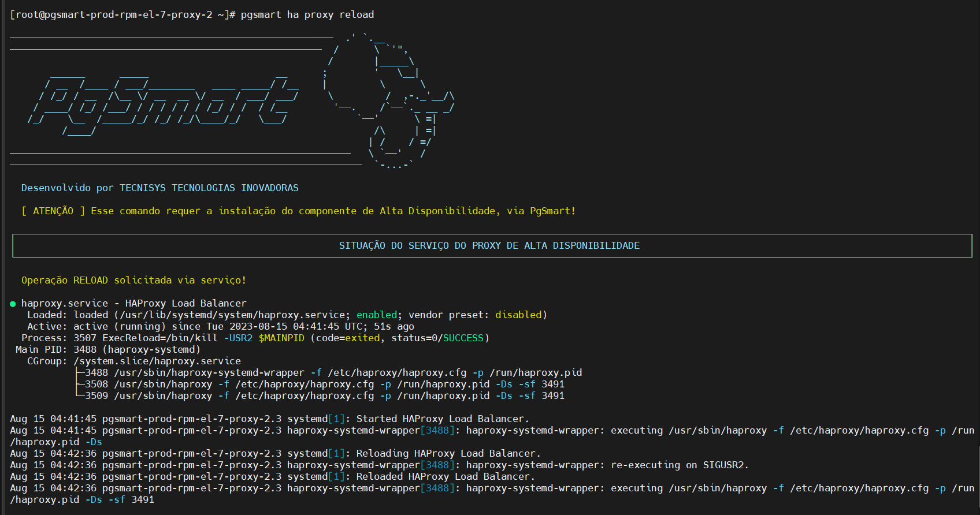Click timestamp 'Tue 2023-08-15 04:41:45 UTC'
The image size is (980, 515).
(x=284, y=326)
